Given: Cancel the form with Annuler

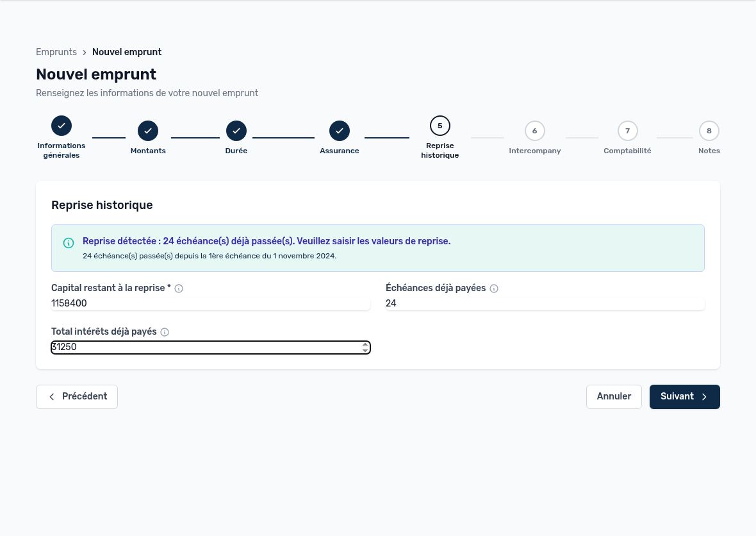Looking at the screenshot, I should [x=614, y=397].
